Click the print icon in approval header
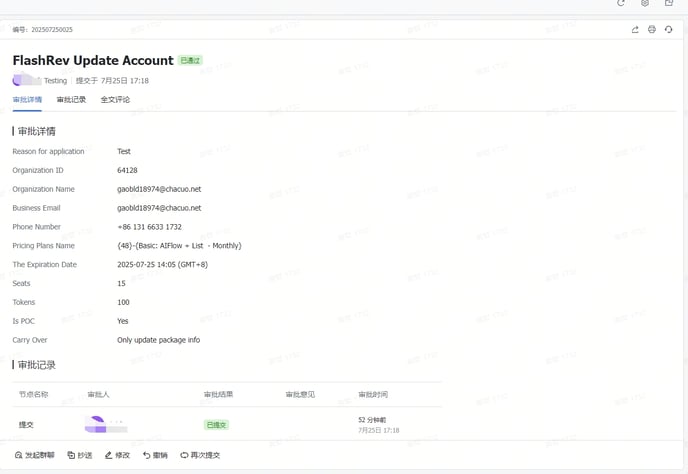 (x=652, y=29)
